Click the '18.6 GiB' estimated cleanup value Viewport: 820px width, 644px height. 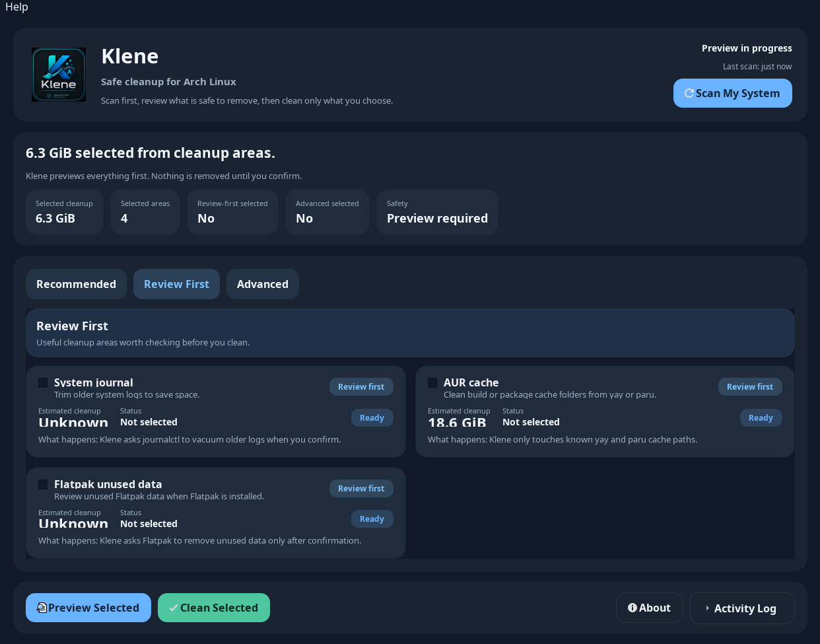point(457,423)
